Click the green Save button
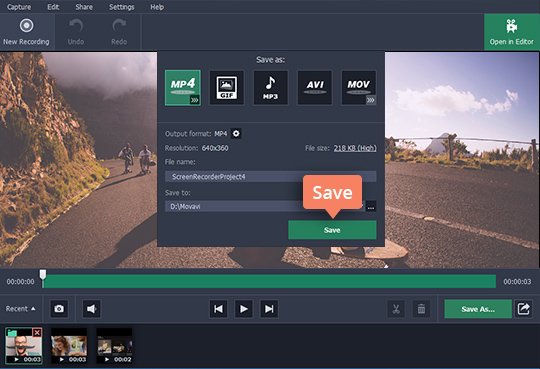This screenshot has width=540, height=369. 332,230
